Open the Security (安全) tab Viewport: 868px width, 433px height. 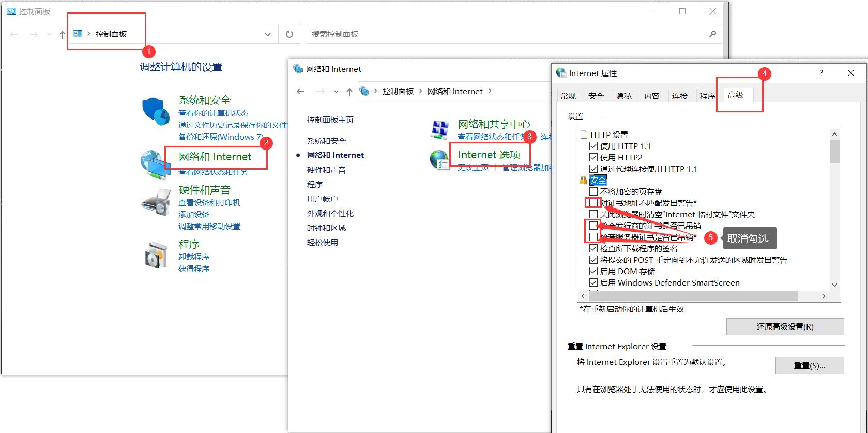click(x=596, y=96)
